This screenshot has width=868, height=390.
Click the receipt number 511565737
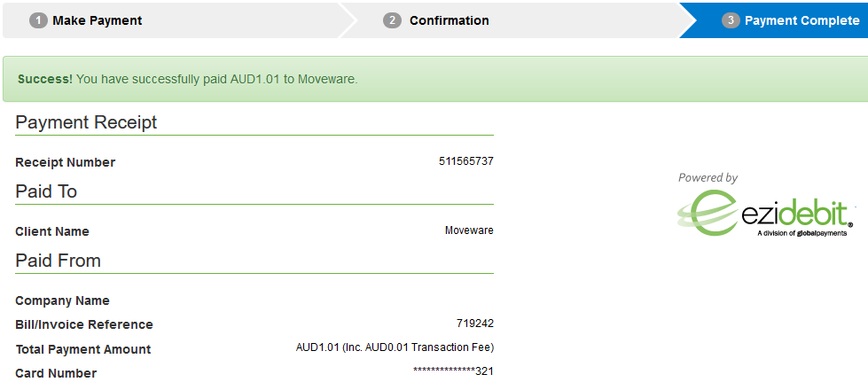tap(466, 161)
